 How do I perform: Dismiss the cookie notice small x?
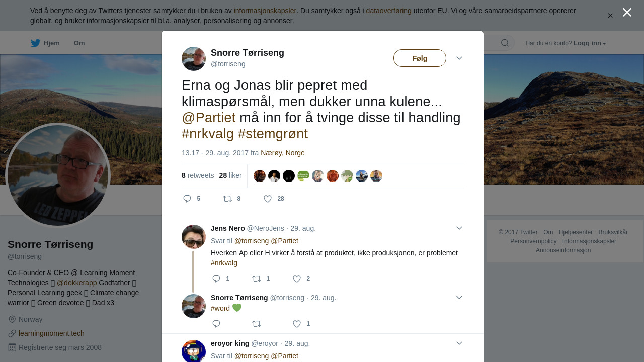tap(610, 16)
